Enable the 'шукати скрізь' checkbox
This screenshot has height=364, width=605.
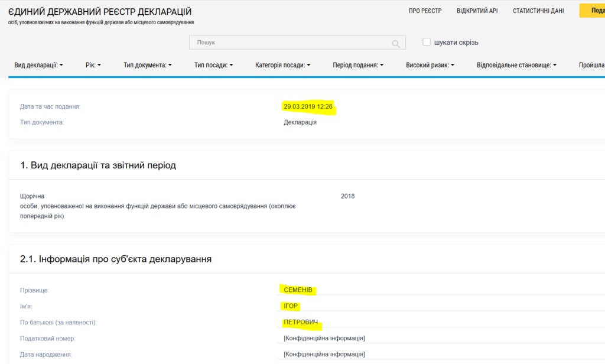click(427, 42)
